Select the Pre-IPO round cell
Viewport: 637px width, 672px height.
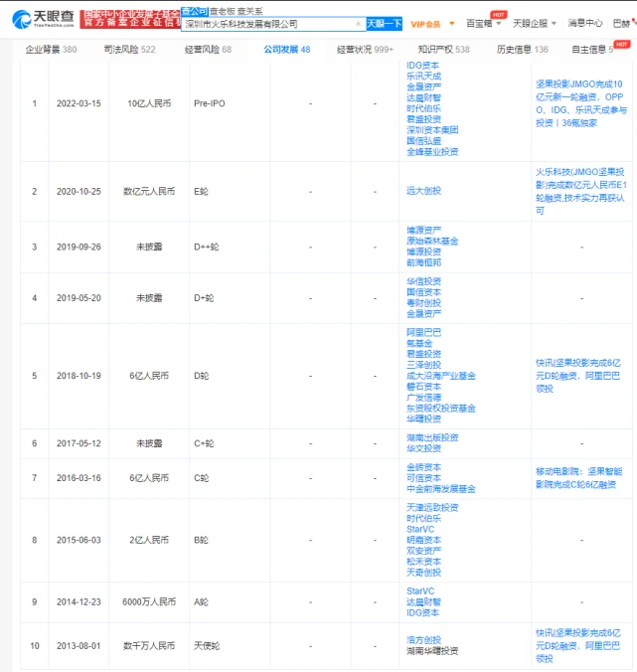pyautogui.click(x=210, y=103)
